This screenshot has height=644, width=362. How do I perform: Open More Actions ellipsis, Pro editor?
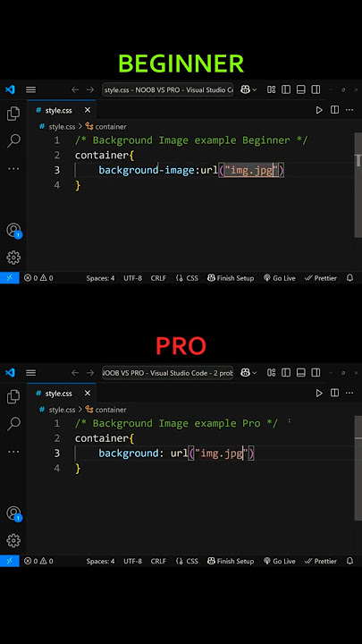click(x=349, y=393)
